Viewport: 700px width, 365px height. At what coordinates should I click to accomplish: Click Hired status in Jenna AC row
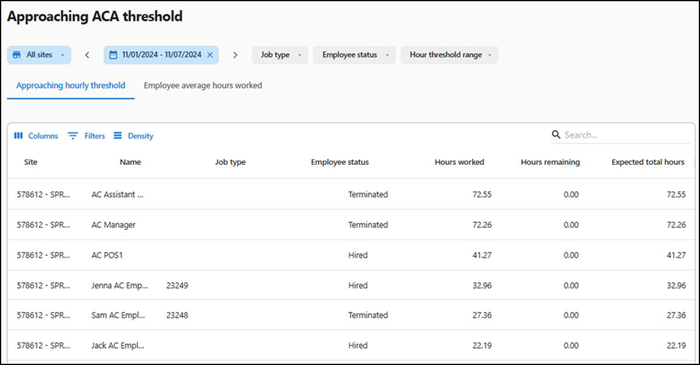pos(358,286)
